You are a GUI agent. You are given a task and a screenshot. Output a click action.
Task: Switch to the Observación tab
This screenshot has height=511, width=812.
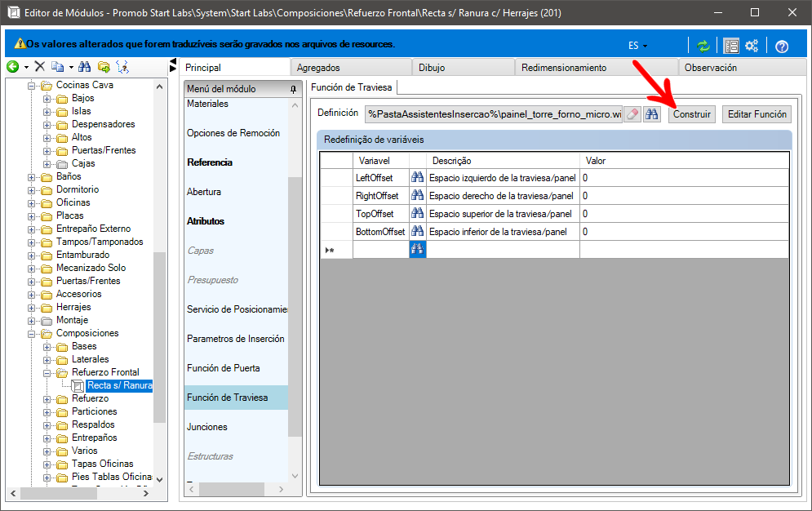(x=743, y=68)
